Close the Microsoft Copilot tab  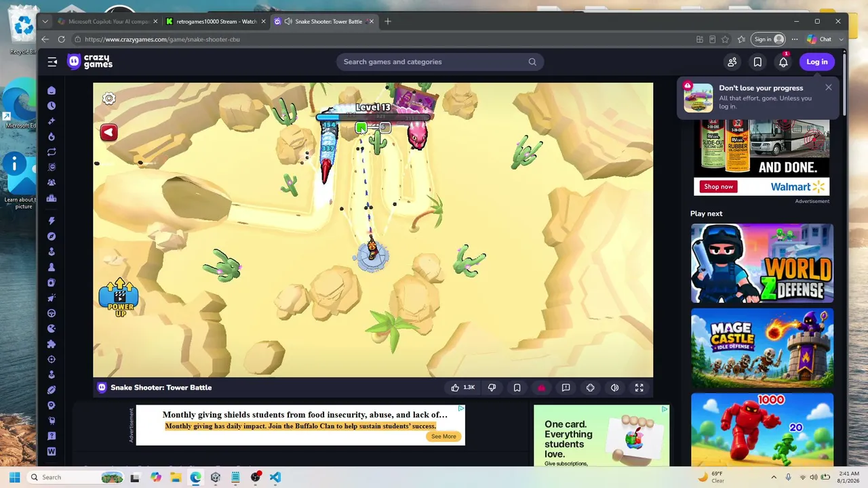[x=155, y=22]
